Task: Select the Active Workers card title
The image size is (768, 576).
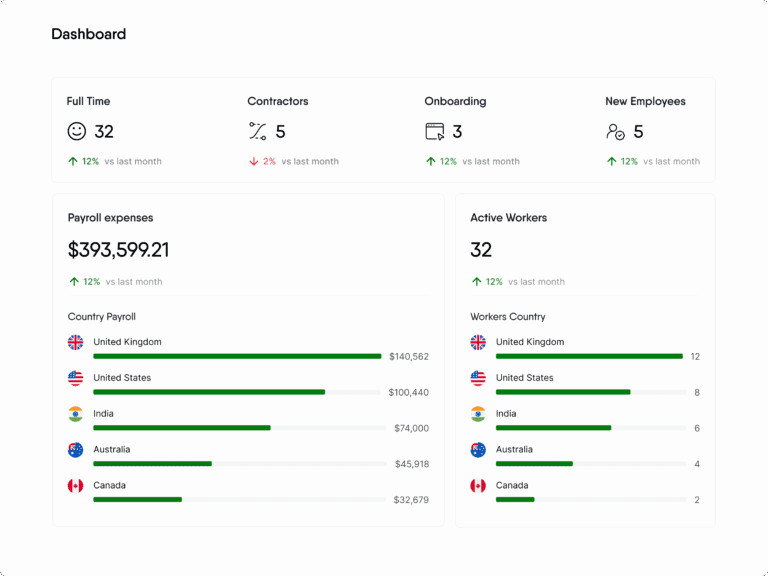Action: 508,217
